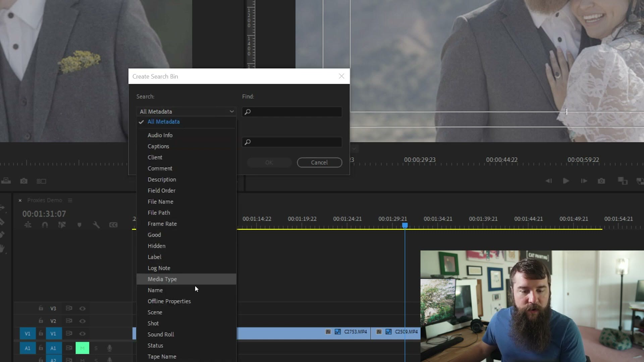Screen dimensions: 644x362
Task: Export frame from source monitor camera icon
Action: (x=24, y=181)
